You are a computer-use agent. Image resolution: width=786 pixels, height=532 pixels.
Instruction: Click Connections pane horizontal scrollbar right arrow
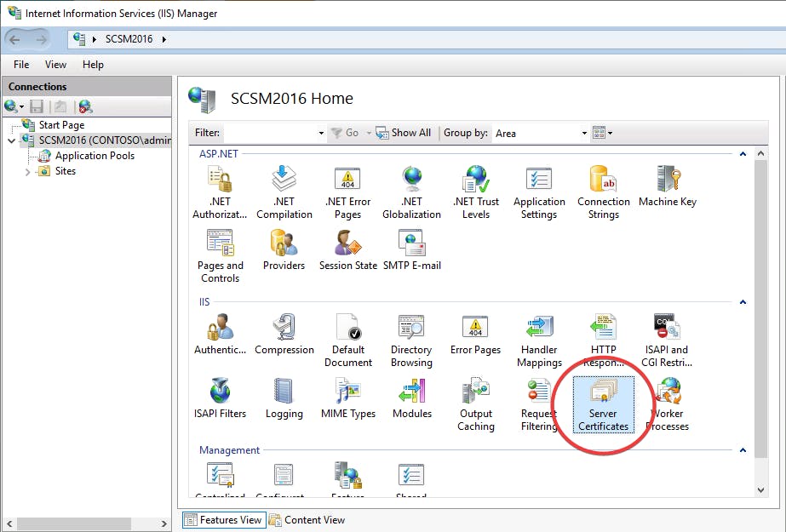[164, 524]
